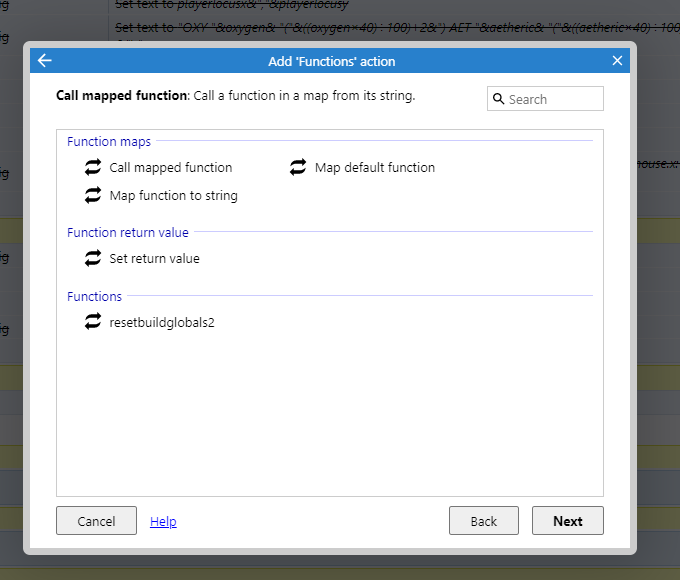The height and width of the screenshot is (580, 680).
Task: Select the Call mapped function label
Action: click(170, 167)
